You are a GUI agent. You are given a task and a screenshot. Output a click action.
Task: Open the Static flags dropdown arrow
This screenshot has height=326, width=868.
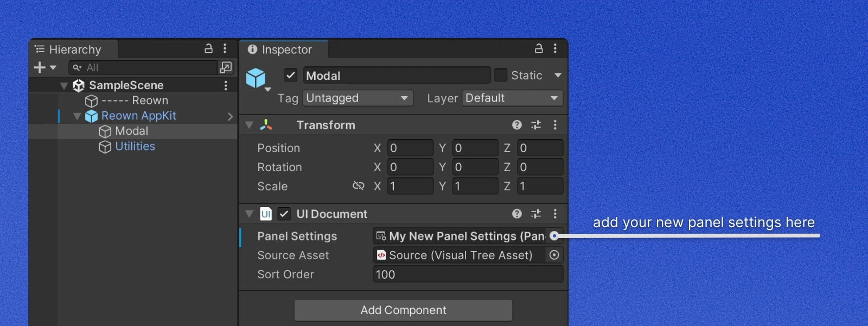558,76
